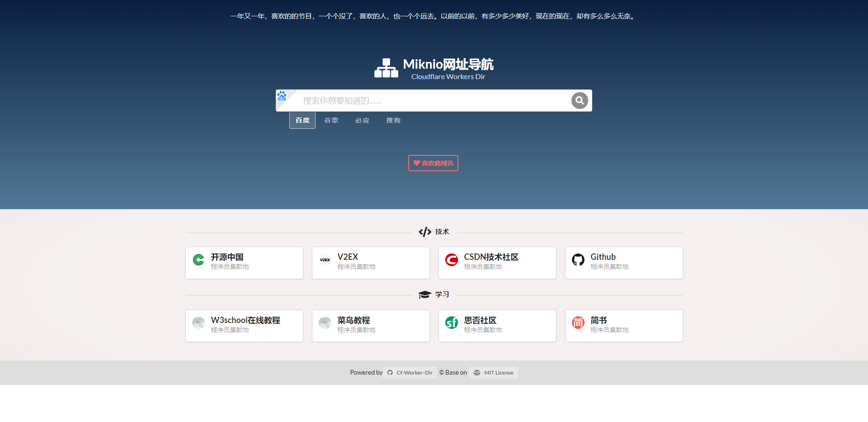Click the code icon beside the 技术 heading
Viewport: 868px width, 422px height.
click(424, 231)
